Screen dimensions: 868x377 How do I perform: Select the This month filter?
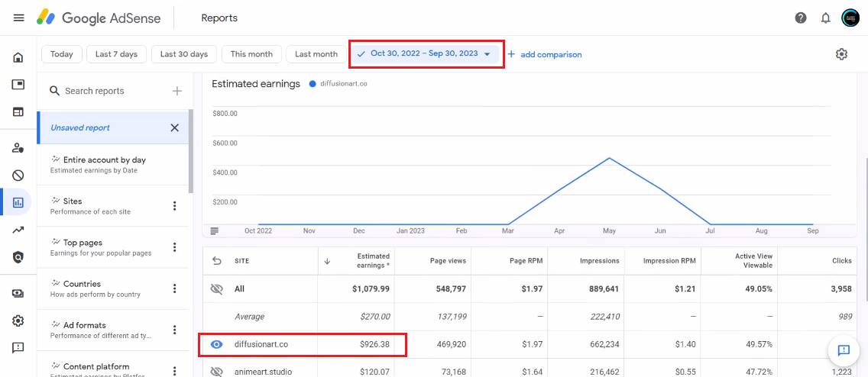(x=251, y=54)
